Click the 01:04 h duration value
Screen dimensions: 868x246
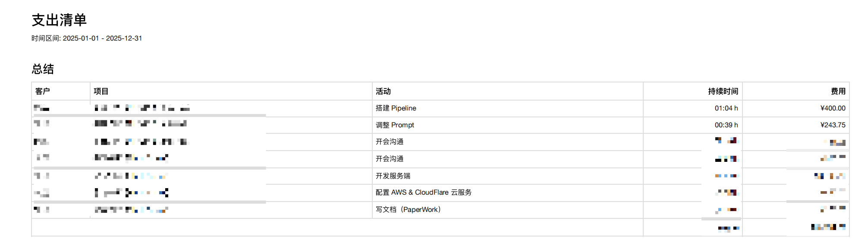[x=726, y=108]
